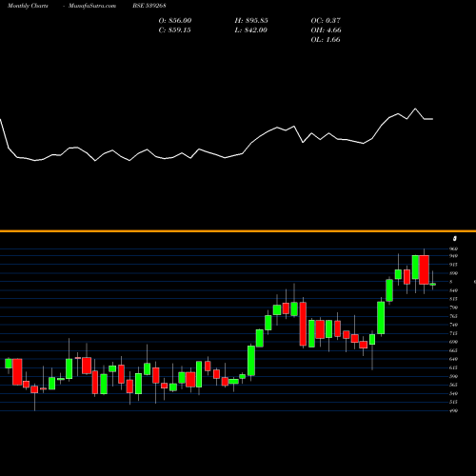Click the 640 price axis label
This screenshot has width=476, height=476.
454,359
